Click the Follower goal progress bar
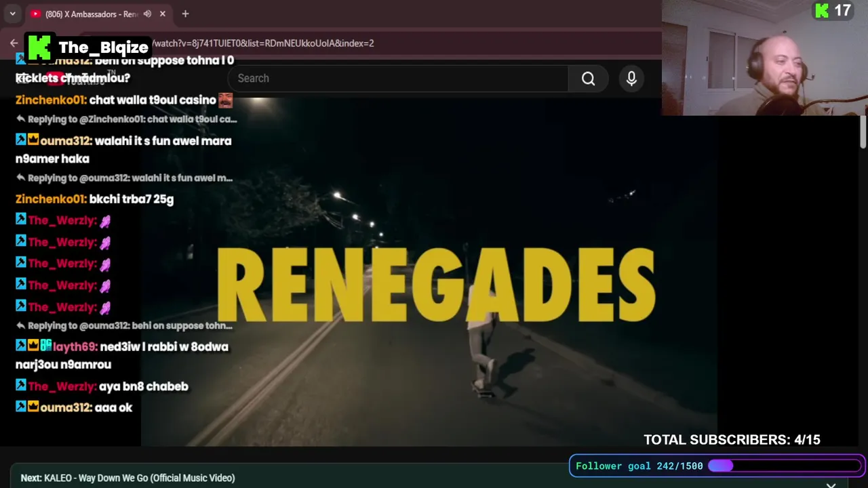The height and width of the screenshot is (488, 868). pos(785,466)
